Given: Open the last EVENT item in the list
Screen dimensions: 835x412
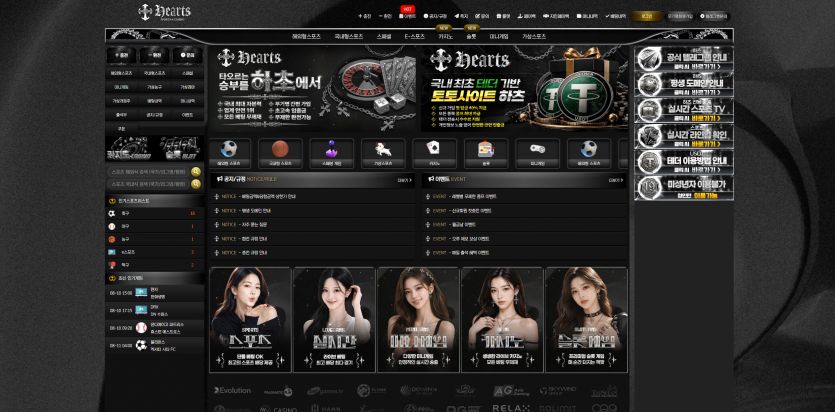Looking at the screenshot, I should [524, 253].
